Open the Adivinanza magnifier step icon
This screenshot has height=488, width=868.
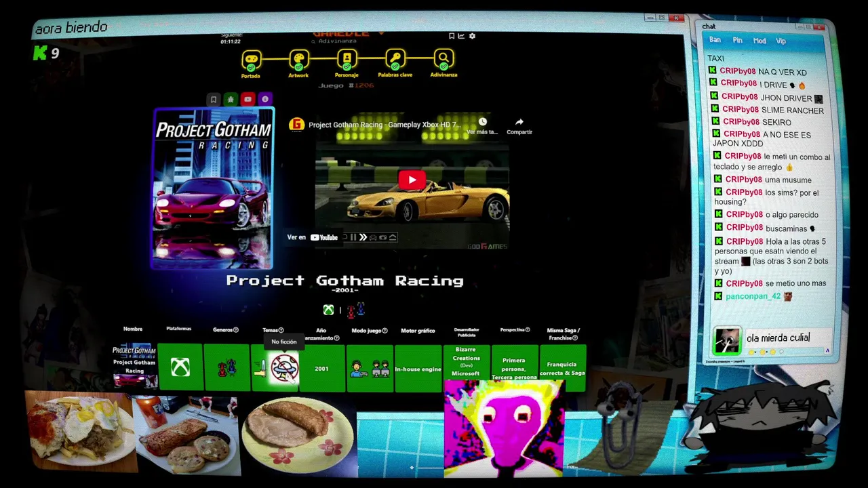443,59
